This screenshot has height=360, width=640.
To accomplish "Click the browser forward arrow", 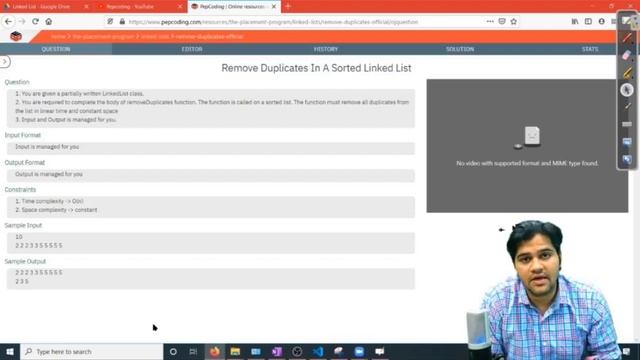I will [22, 22].
